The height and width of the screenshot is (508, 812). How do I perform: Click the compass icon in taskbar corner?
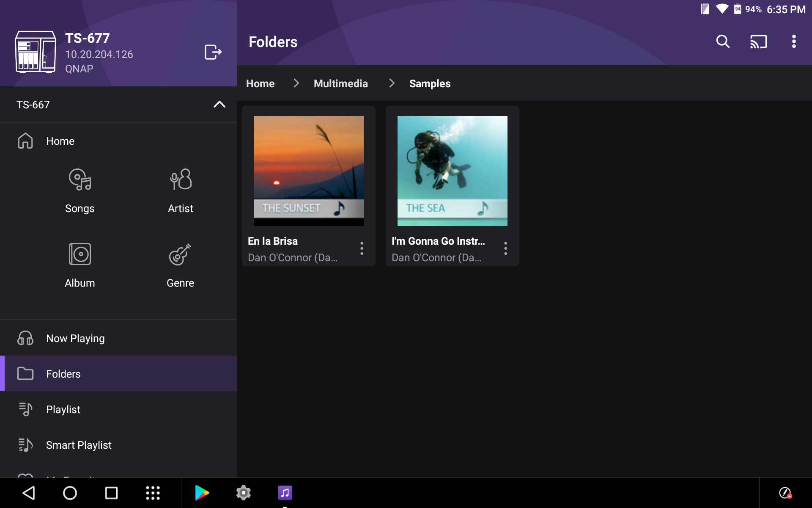click(x=785, y=493)
